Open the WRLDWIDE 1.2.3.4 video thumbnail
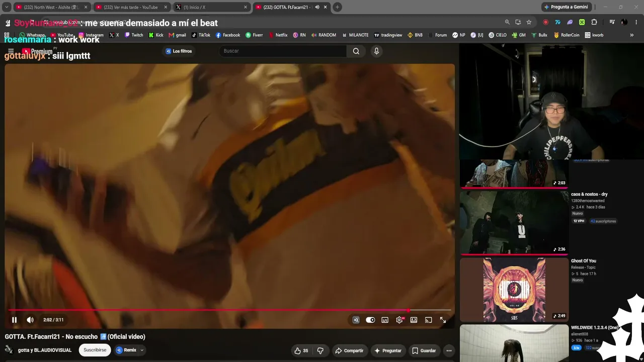The image size is (644, 362). pyautogui.click(x=514, y=343)
